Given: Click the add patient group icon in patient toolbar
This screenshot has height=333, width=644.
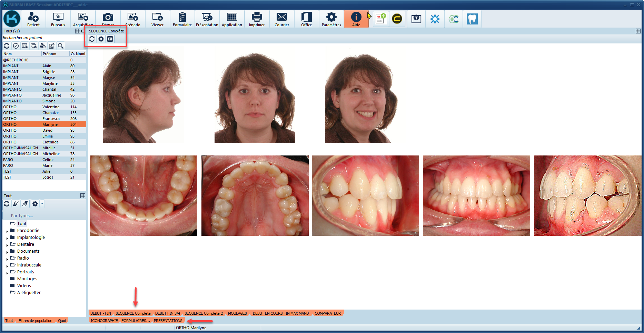Looking at the screenshot, I should pyautogui.click(x=43, y=46).
